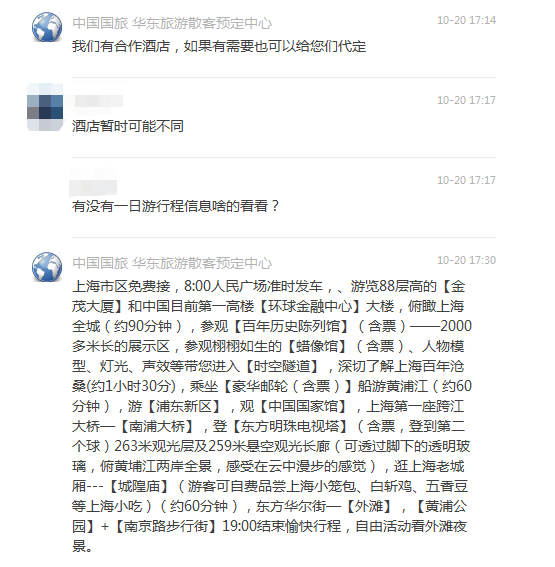Image resolution: width=555 pixels, height=567 pixels.
Task: Click 【城隍庙】 in the itinerary message
Action: [x=139, y=486]
